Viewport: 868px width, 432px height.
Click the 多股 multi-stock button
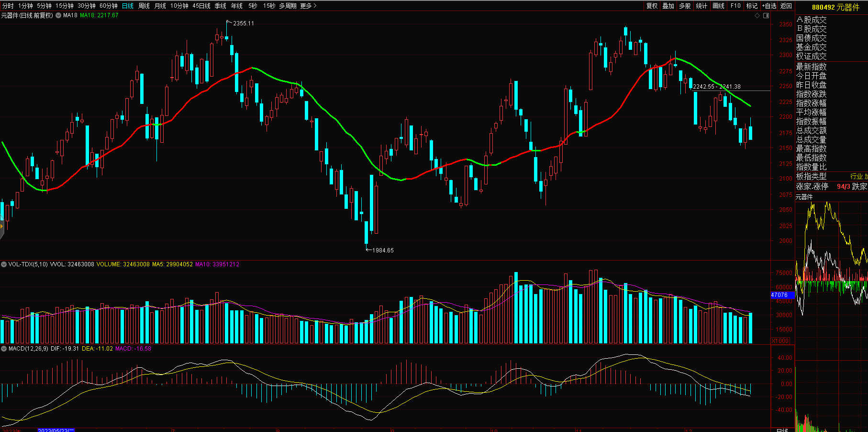click(x=685, y=6)
